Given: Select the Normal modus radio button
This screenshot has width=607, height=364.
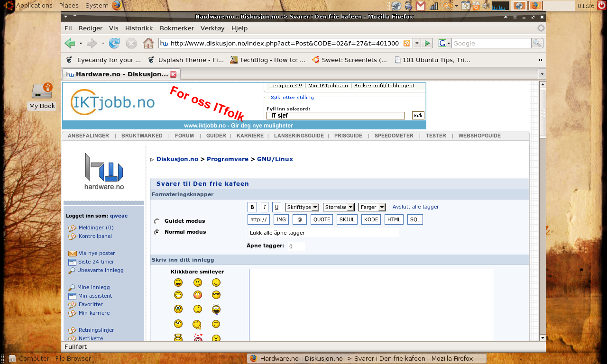Looking at the screenshot, I should pos(156,232).
